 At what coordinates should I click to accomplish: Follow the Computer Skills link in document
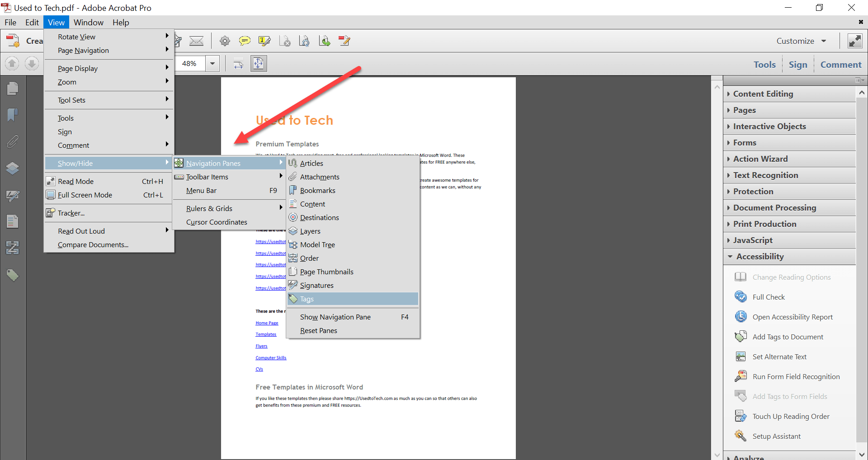coord(271,357)
